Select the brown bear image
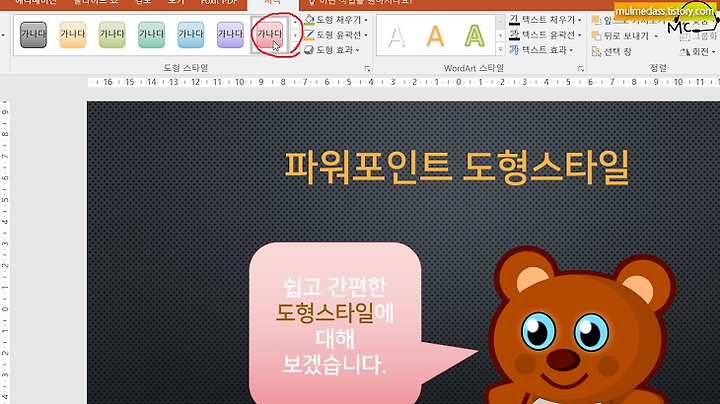720x404 pixels. (x=579, y=325)
